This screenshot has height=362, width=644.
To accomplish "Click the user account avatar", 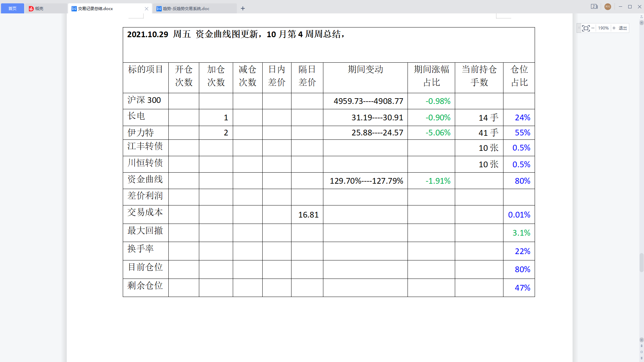I will [x=607, y=7].
